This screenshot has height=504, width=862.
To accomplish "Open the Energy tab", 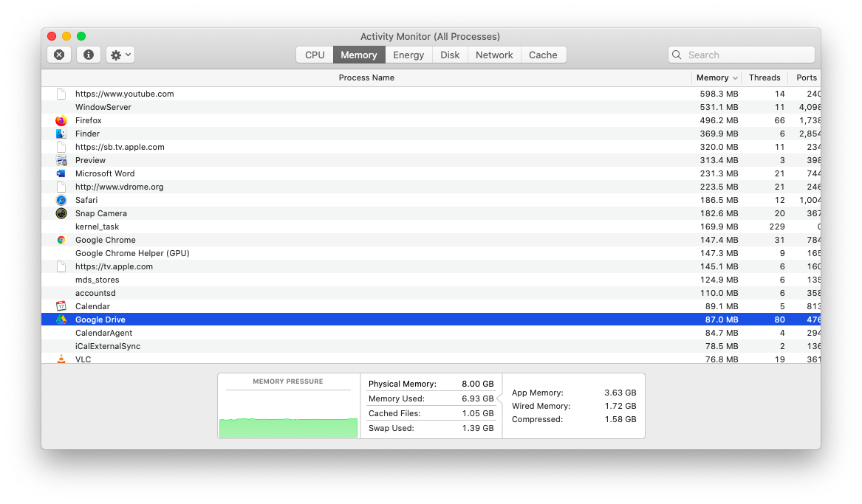I will click(408, 55).
